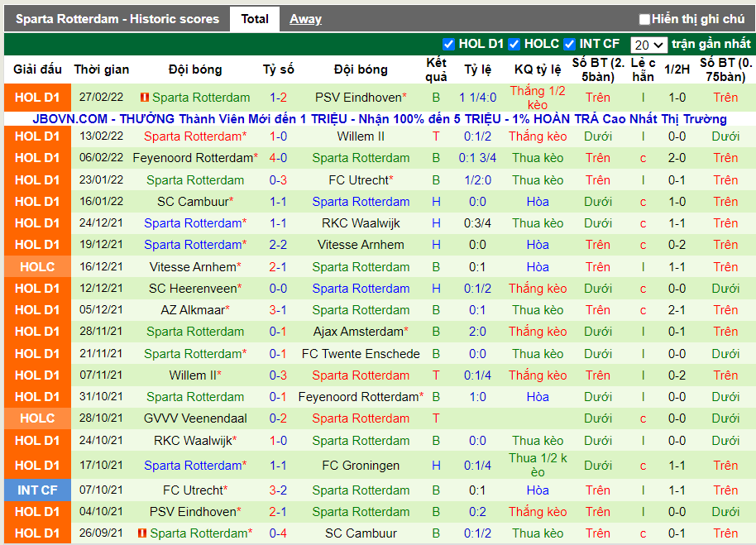Screen dimensions: 756x545
Task: Click the INT CF league cell dated 07/10/21
Action: pyautogui.click(x=37, y=490)
